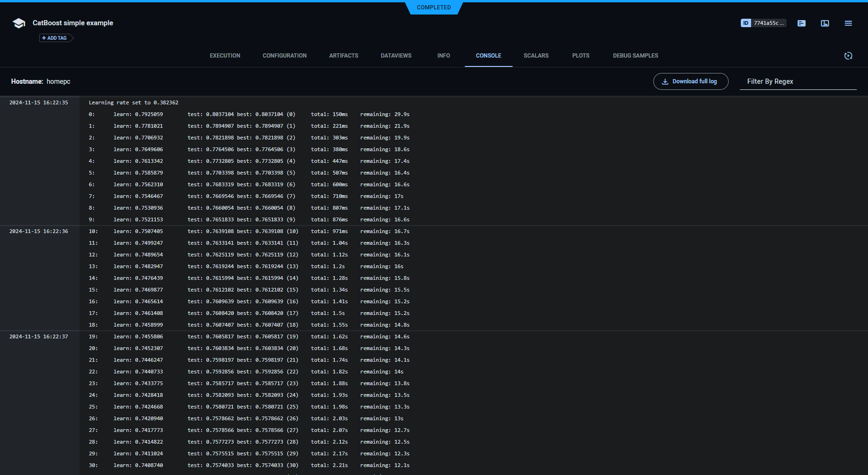This screenshot has width=868, height=475.
Task: Select the ARTIFACTS tab
Action: pos(344,55)
